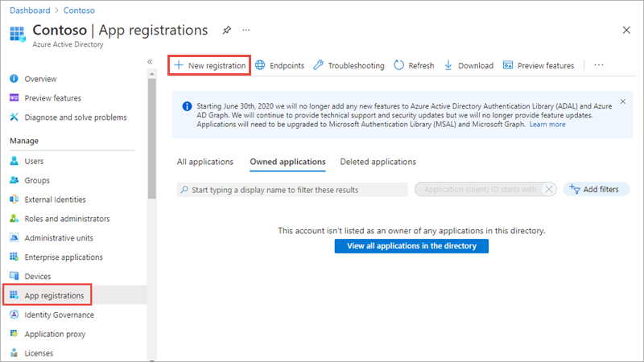Click the Identity Governance icon
Viewport: 644px width, 362px height.
14,315
